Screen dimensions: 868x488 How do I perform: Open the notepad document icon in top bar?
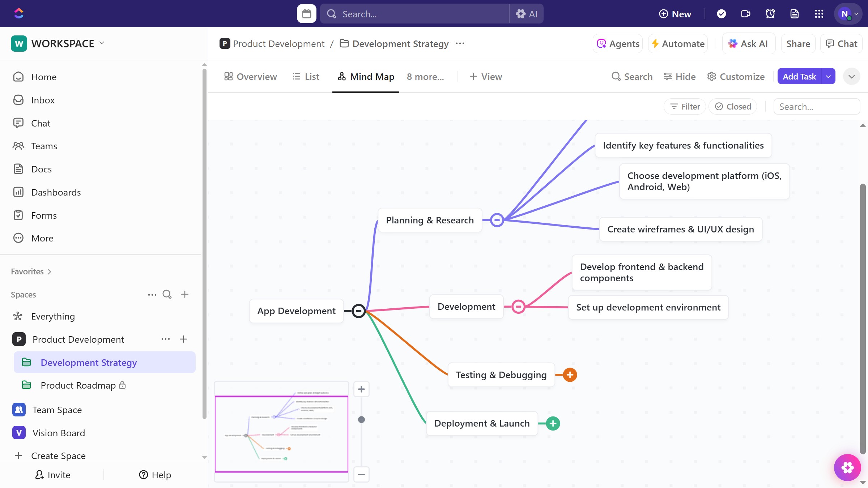pyautogui.click(x=795, y=13)
